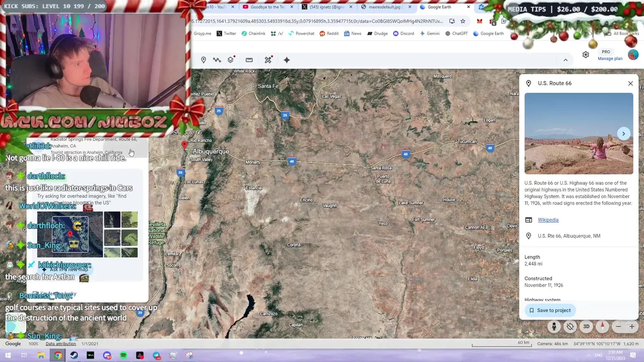This screenshot has width=644, height=362.
Task: Reset heading using the compass
Action: (602, 327)
